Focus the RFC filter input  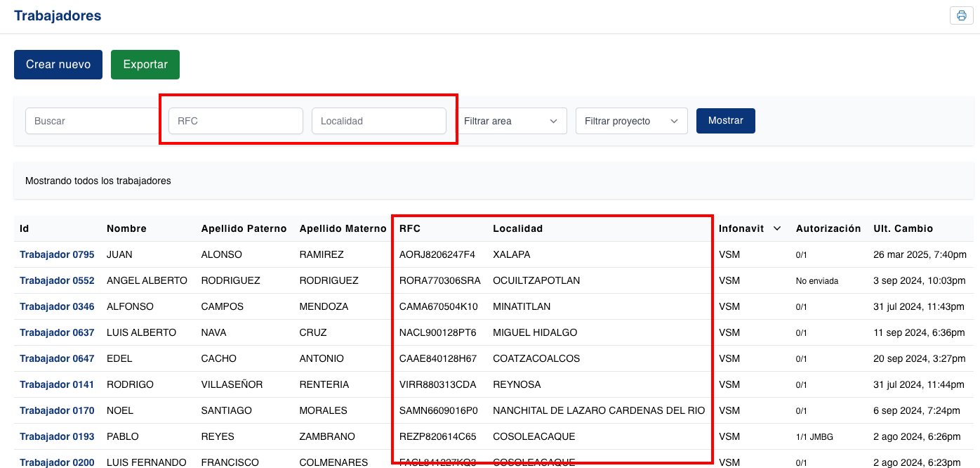pyautogui.click(x=236, y=121)
